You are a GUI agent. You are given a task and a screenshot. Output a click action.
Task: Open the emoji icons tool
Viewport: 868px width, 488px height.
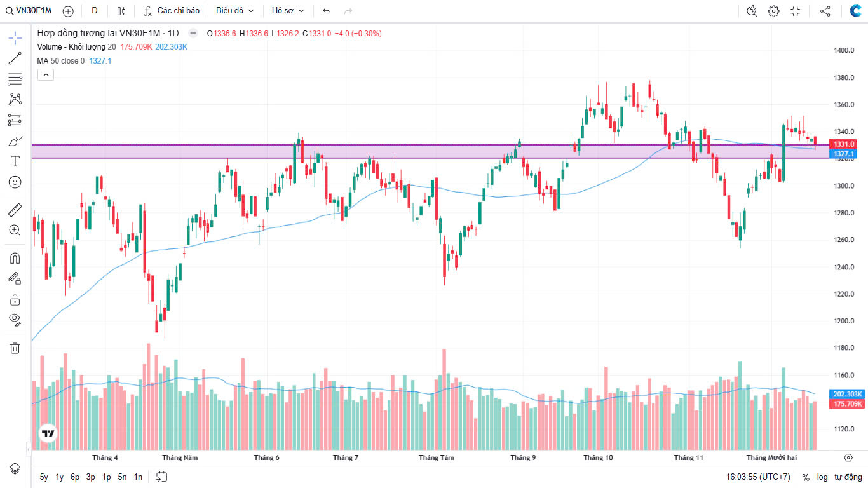pos(15,182)
